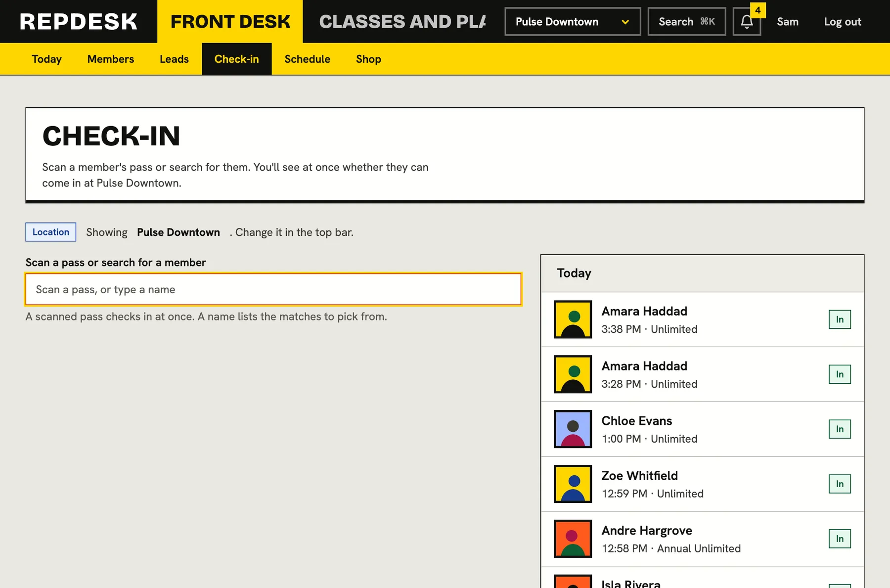
Task: Click the notification count badge 4
Action: (x=757, y=10)
